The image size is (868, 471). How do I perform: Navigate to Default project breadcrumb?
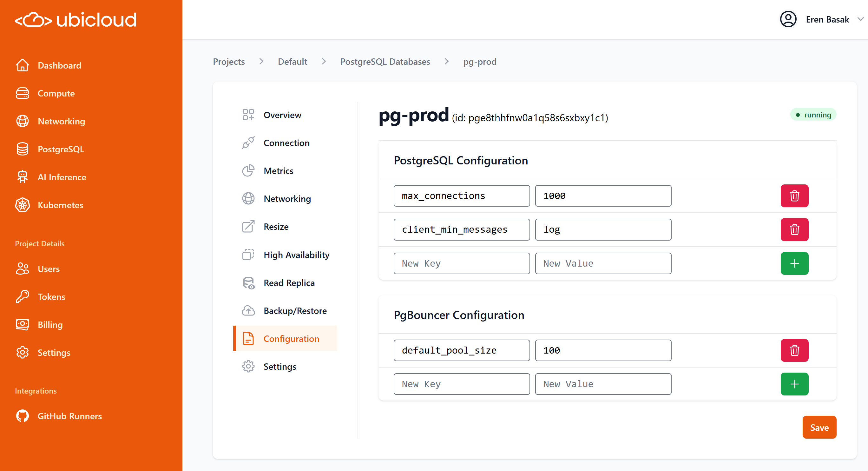pos(292,62)
